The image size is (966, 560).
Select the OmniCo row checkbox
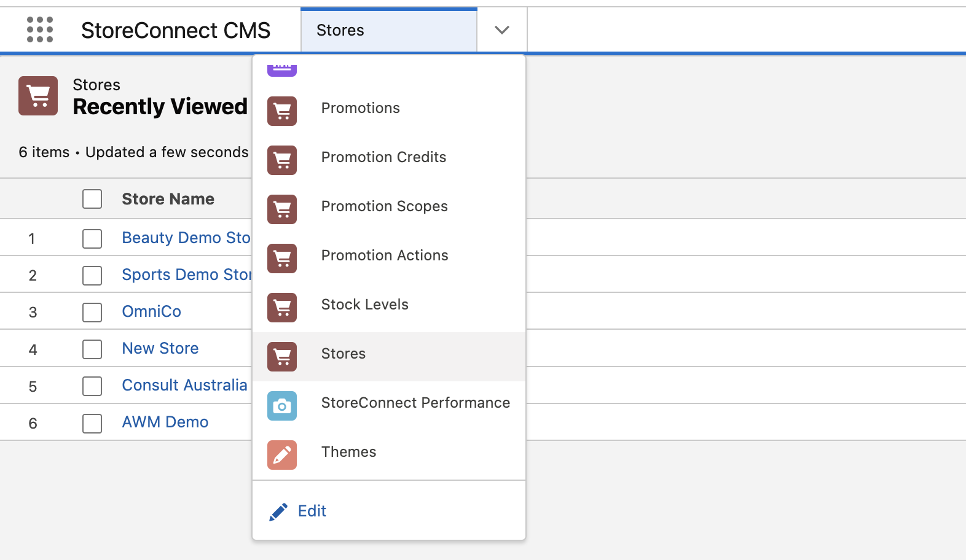coord(92,313)
